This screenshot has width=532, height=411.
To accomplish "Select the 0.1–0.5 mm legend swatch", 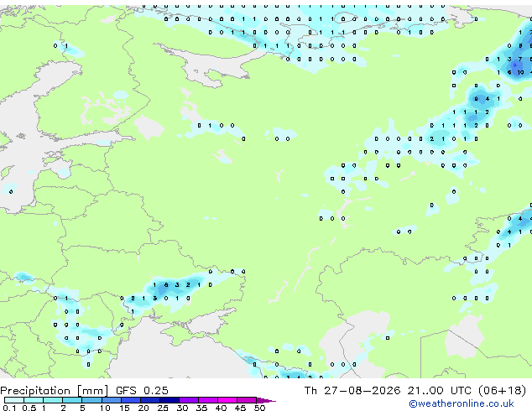I will pos(14,400).
